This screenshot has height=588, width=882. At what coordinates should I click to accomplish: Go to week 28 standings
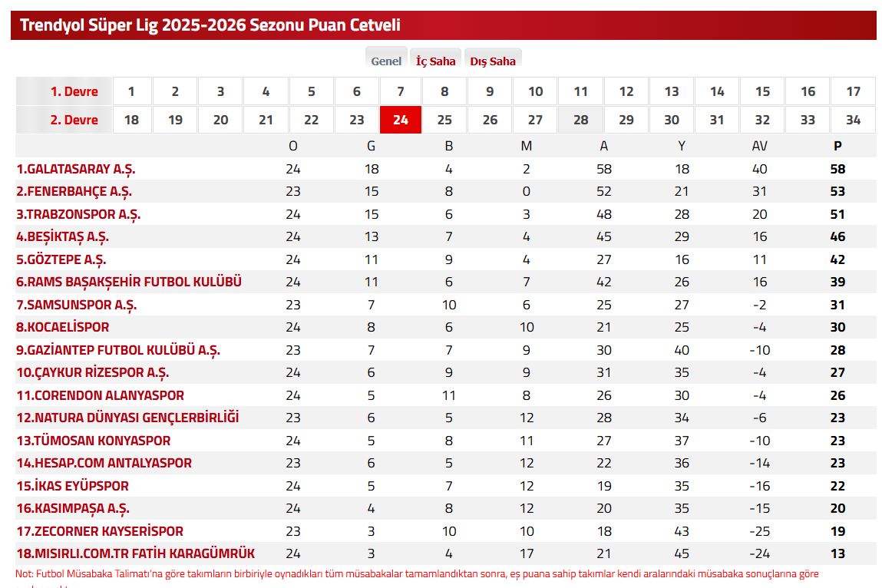580,120
